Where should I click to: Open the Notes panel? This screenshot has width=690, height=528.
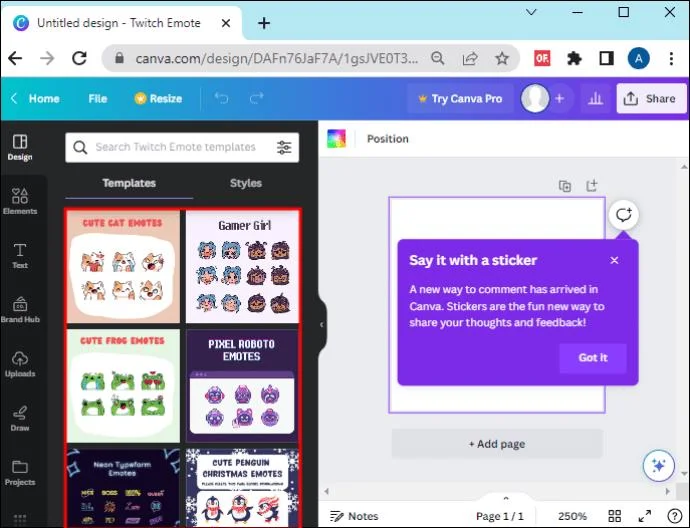pyautogui.click(x=355, y=516)
